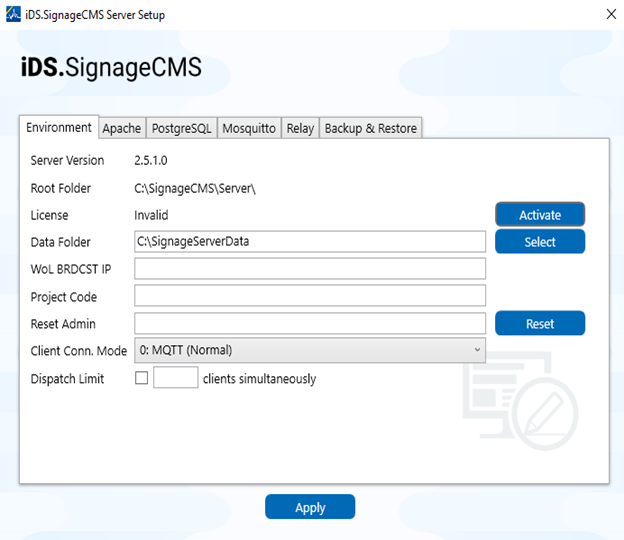Click into the Project Code field
Image resolution: width=624 pixels, height=540 pixels.
tap(310, 296)
